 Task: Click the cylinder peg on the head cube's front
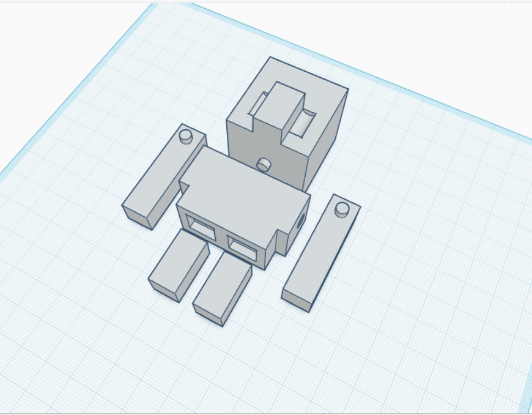[264, 165]
